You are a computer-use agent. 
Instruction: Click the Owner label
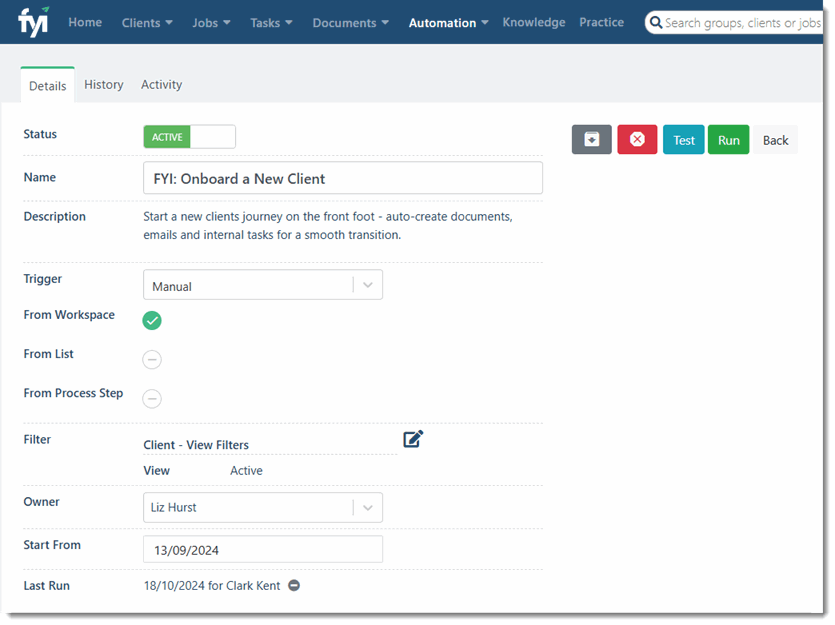[x=42, y=502]
